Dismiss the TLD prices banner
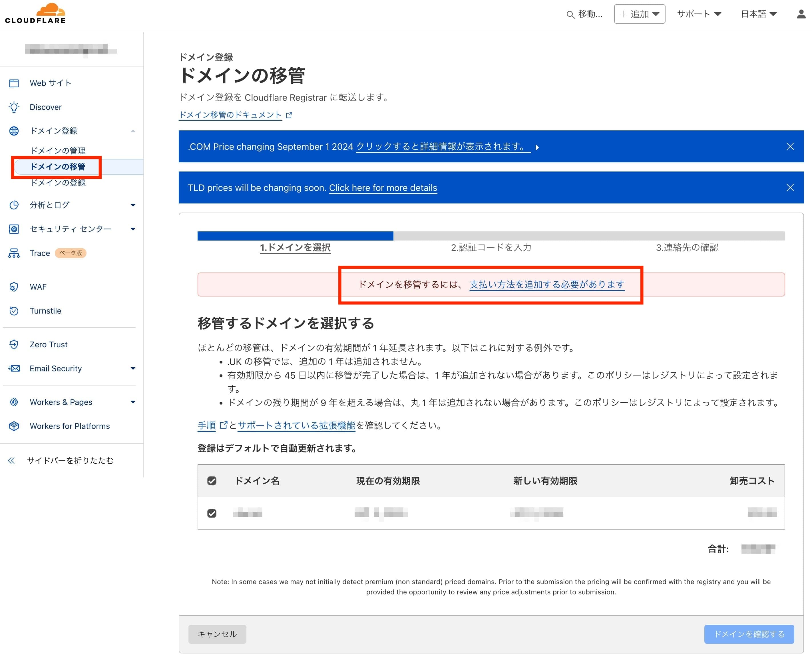Image resolution: width=812 pixels, height=662 pixels. pos(790,188)
